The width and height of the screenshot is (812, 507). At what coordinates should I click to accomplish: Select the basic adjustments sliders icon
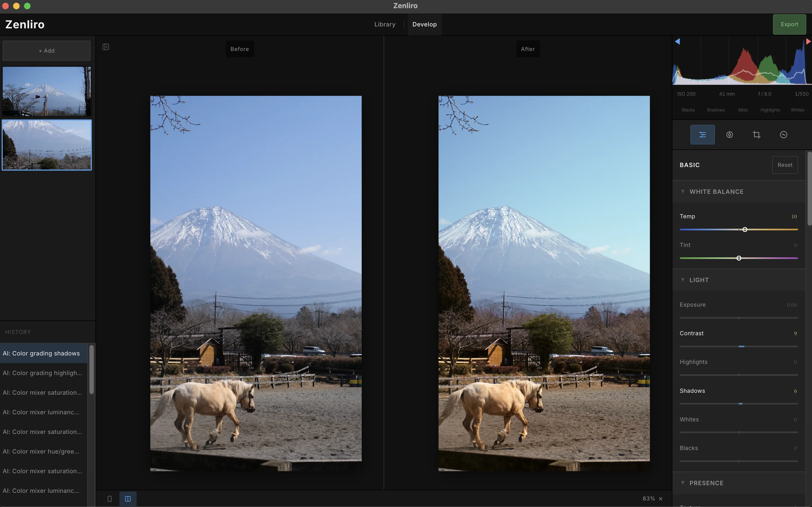point(702,135)
